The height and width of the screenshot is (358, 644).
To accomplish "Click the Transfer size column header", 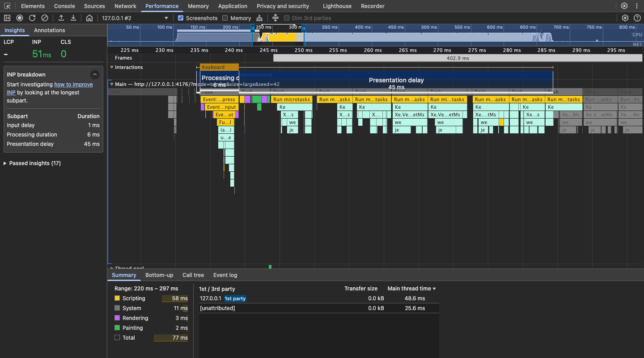I will pos(360,289).
